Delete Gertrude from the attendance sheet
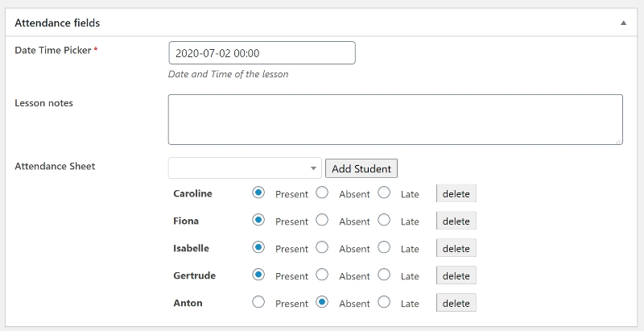 coord(456,275)
